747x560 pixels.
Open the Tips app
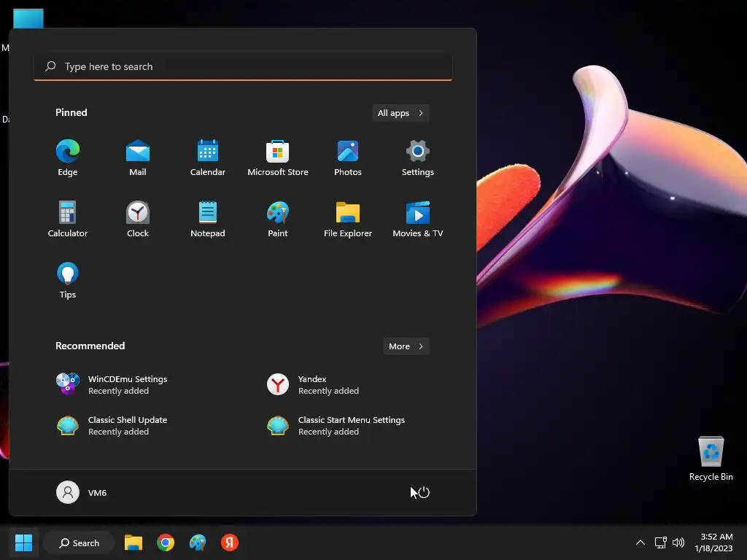[68, 281]
